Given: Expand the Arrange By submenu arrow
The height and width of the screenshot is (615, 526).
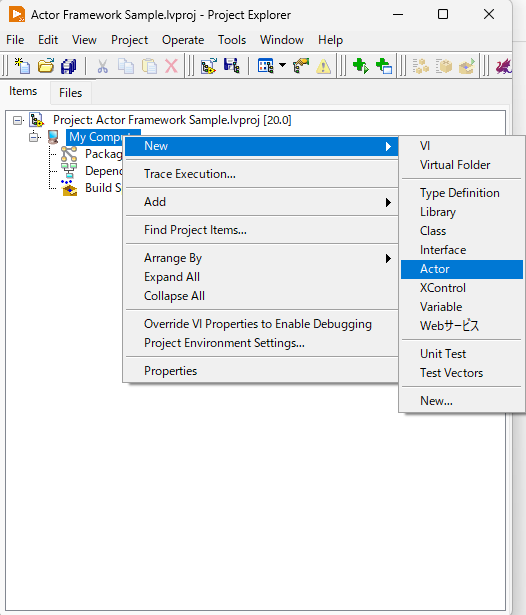Looking at the screenshot, I should [388, 258].
